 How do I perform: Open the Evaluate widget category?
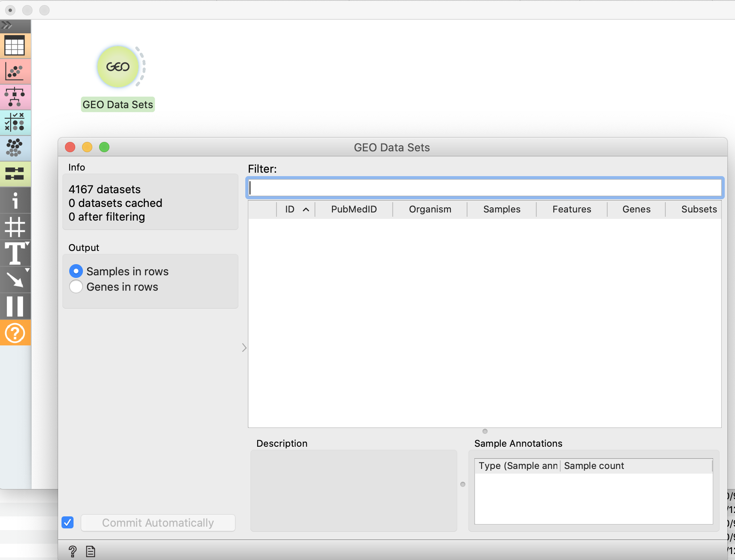pos(15,123)
